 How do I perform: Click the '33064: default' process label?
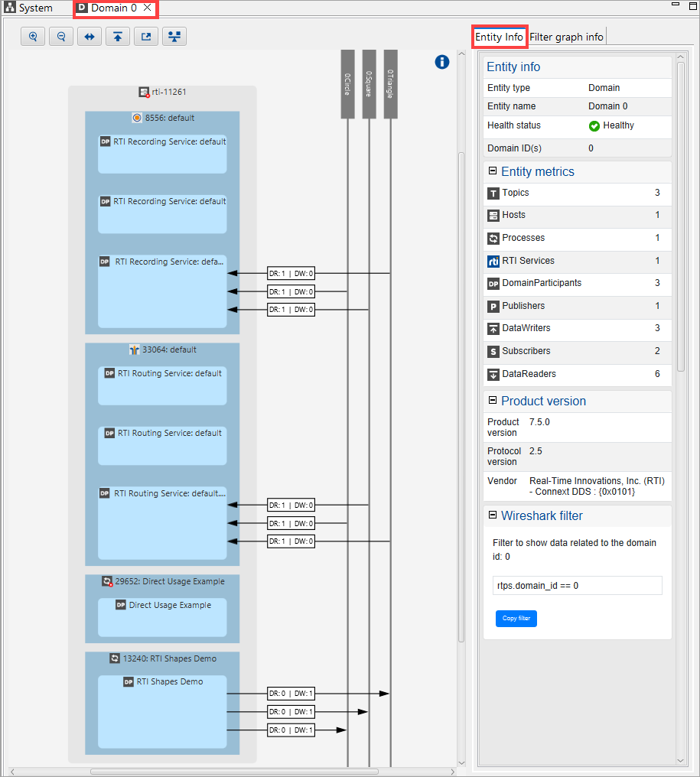pos(169,349)
